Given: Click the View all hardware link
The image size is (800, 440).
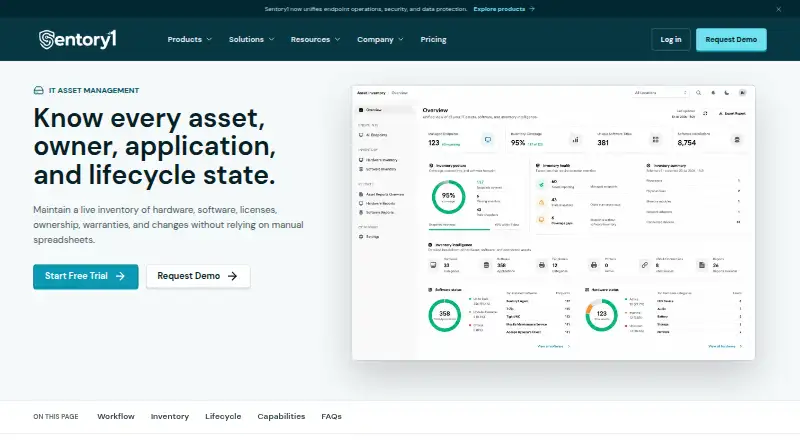Looking at the screenshot, I should click(x=725, y=347).
